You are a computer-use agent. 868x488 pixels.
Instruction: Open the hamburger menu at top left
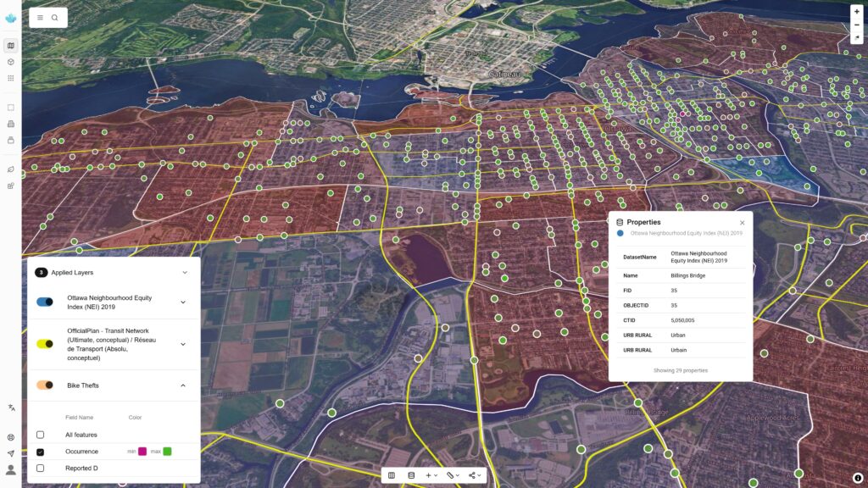pyautogui.click(x=39, y=17)
